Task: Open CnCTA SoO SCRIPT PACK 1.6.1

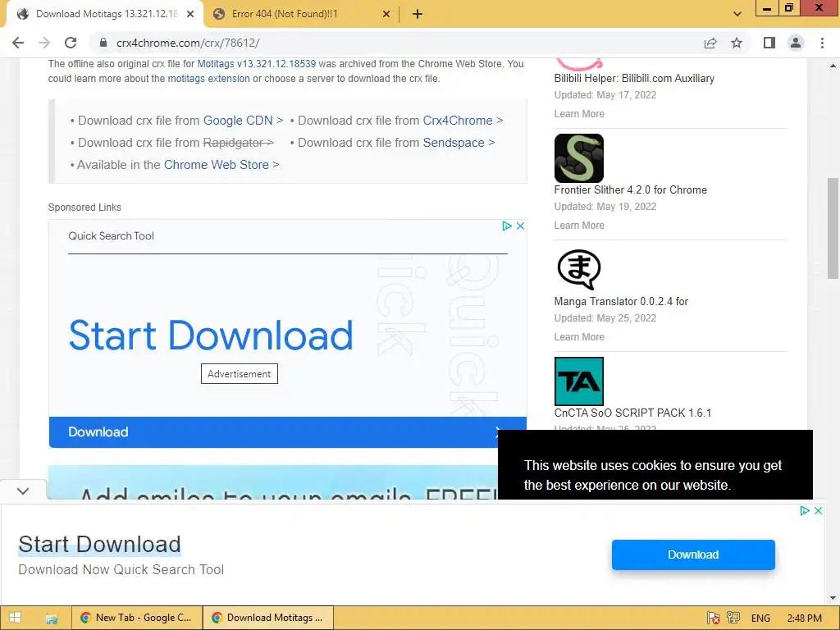Action: [632, 413]
